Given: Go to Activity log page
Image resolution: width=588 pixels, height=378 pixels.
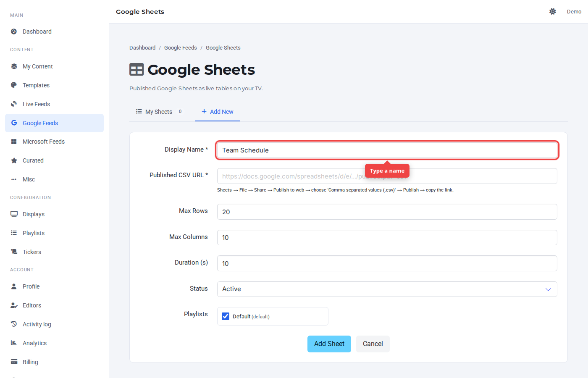Looking at the screenshot, I should pyautogui.click(x=54, y=324).
